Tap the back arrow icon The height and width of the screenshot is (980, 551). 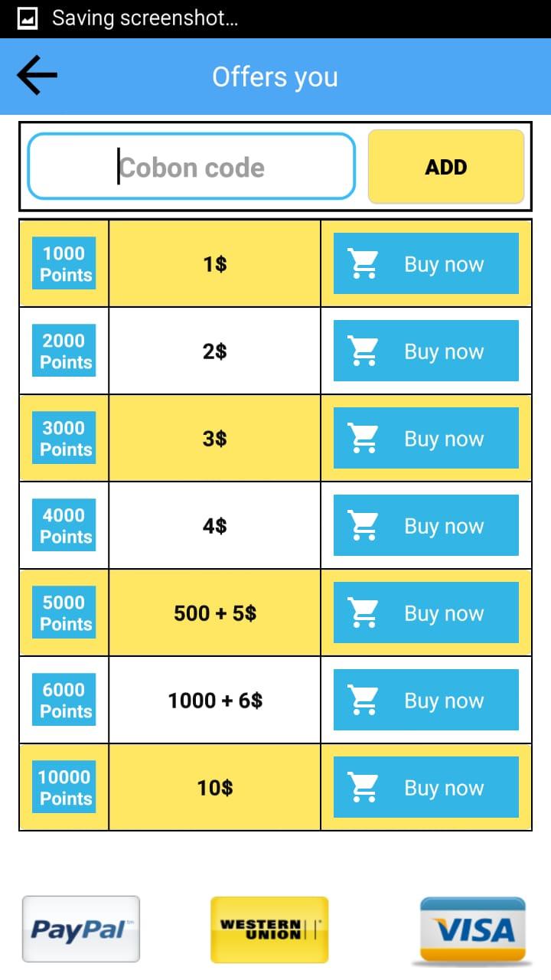click(37, 77)
